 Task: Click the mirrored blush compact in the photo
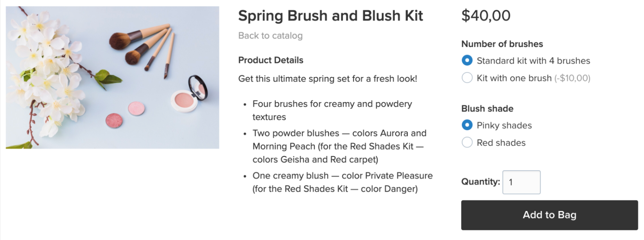point(190,94)
